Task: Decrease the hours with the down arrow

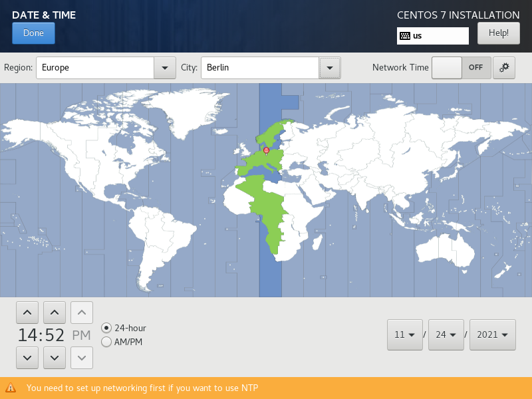Action: (27, 358)
